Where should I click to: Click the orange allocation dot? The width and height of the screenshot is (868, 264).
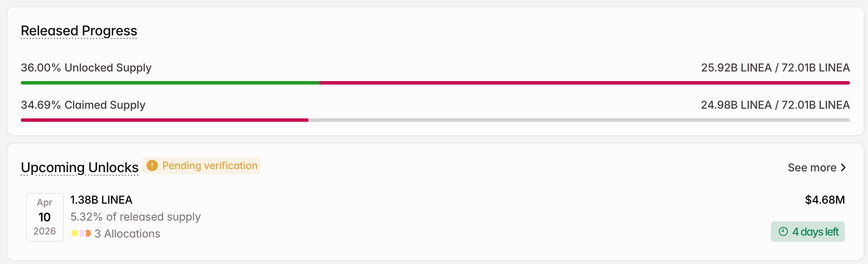coord(89,233)
